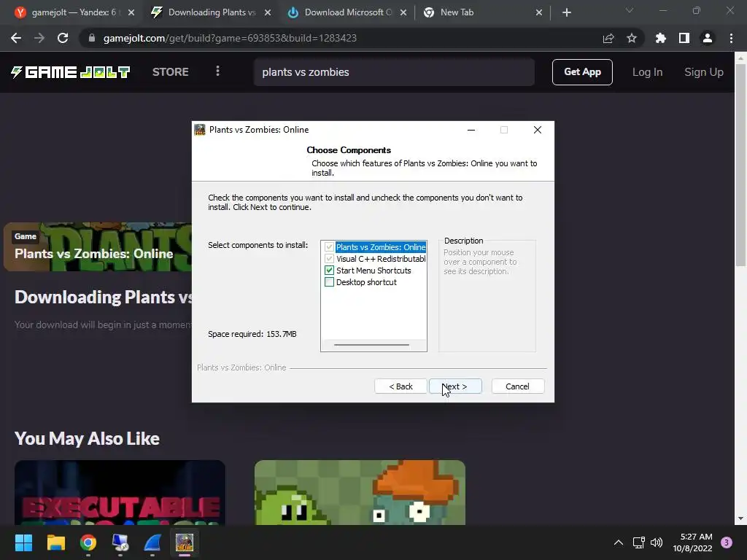Click the blue shark fin taskbar app
Viewport: 747px width, 560px height.
coord(152,542)
